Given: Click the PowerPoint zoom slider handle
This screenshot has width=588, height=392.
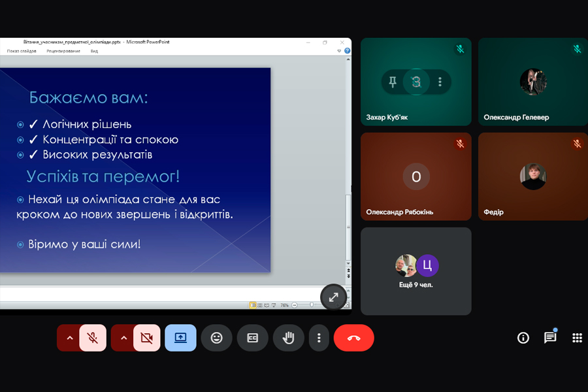Looking at the screenshot, I should pos(312,304).
